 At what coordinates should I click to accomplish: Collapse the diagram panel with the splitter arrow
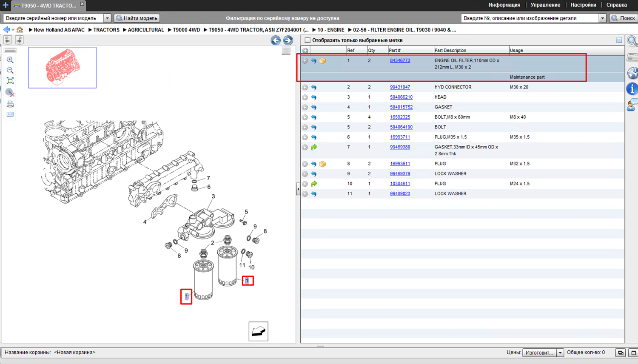[298, 189]
